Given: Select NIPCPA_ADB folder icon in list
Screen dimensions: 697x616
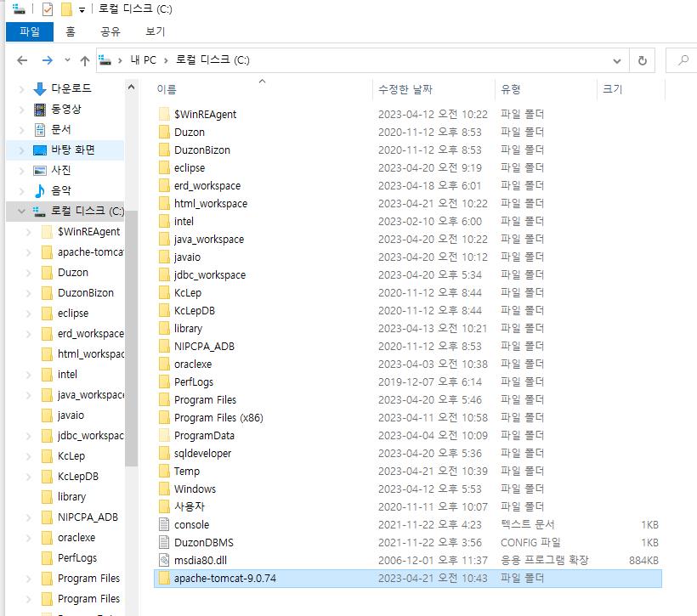Looking at the screenshot, I should 164,346.
